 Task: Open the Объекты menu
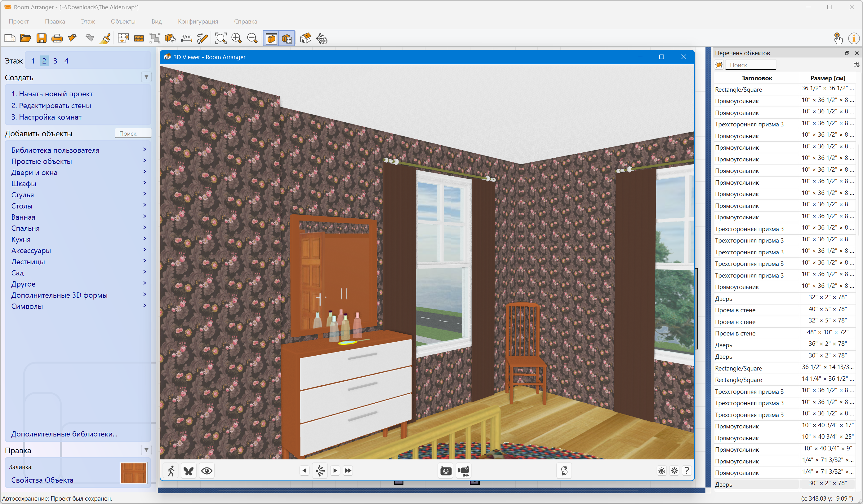(x=123, y=21)
